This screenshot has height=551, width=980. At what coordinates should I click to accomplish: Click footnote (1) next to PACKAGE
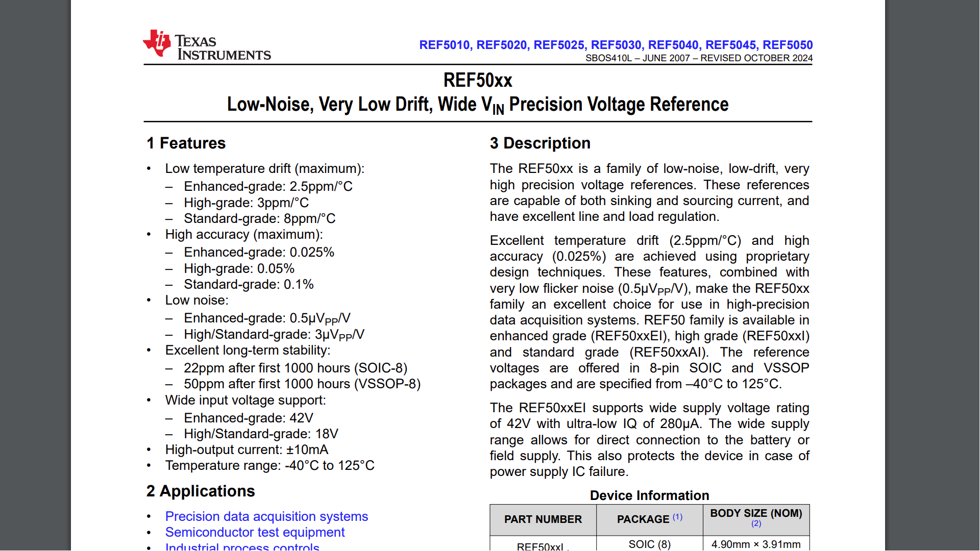(x=677, y=517)
